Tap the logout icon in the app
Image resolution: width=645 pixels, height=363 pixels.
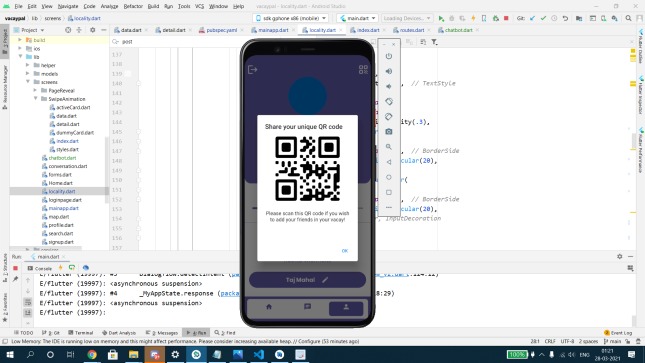(x=253, y=70)
